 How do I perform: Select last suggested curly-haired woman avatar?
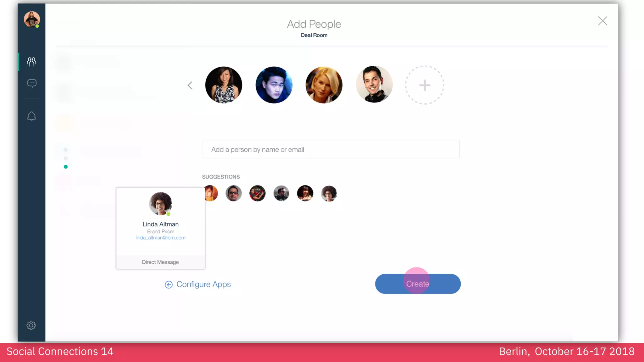tap(329, 193)
